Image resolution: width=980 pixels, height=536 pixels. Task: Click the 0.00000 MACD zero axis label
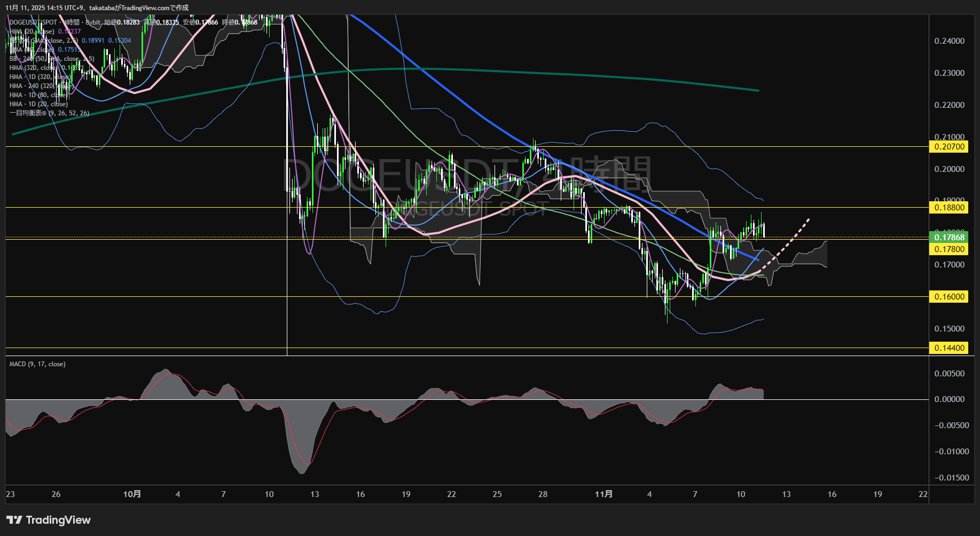949,399
